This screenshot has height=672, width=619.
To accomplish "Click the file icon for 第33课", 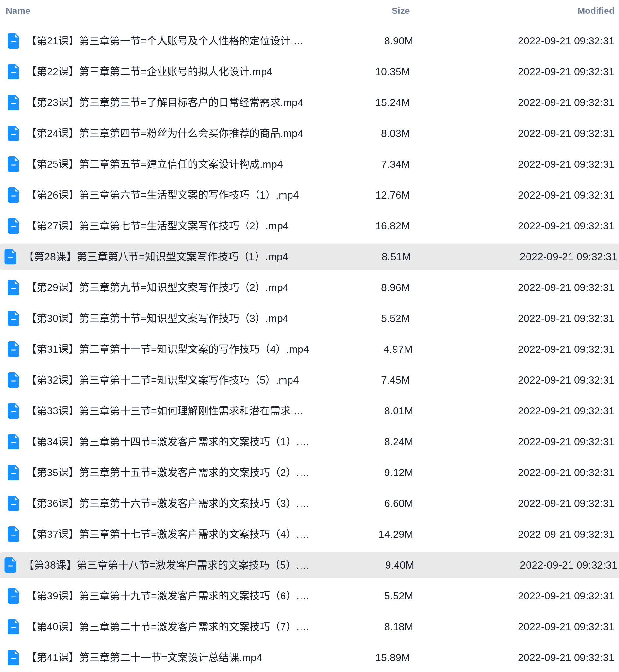I will tap(13, 411).
